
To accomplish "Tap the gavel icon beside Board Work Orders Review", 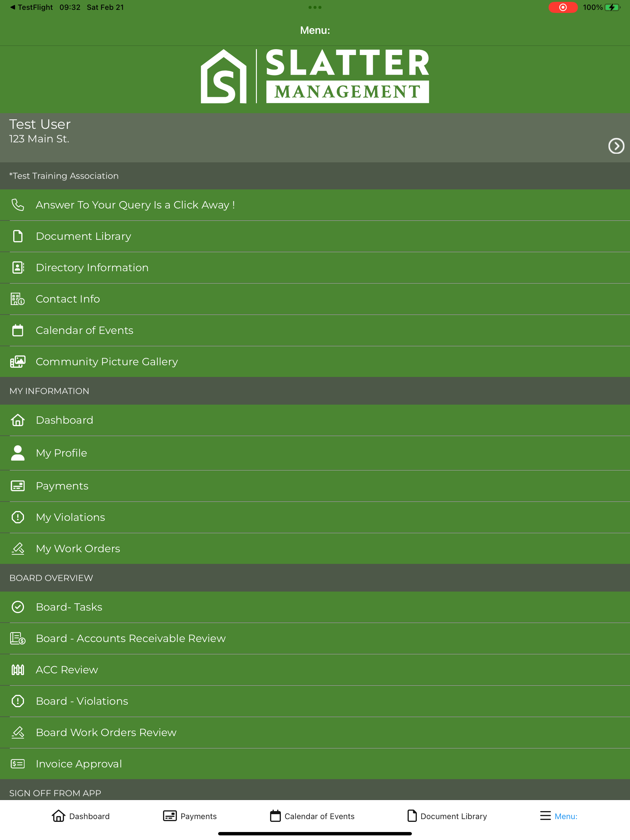I will pos(18,732).
